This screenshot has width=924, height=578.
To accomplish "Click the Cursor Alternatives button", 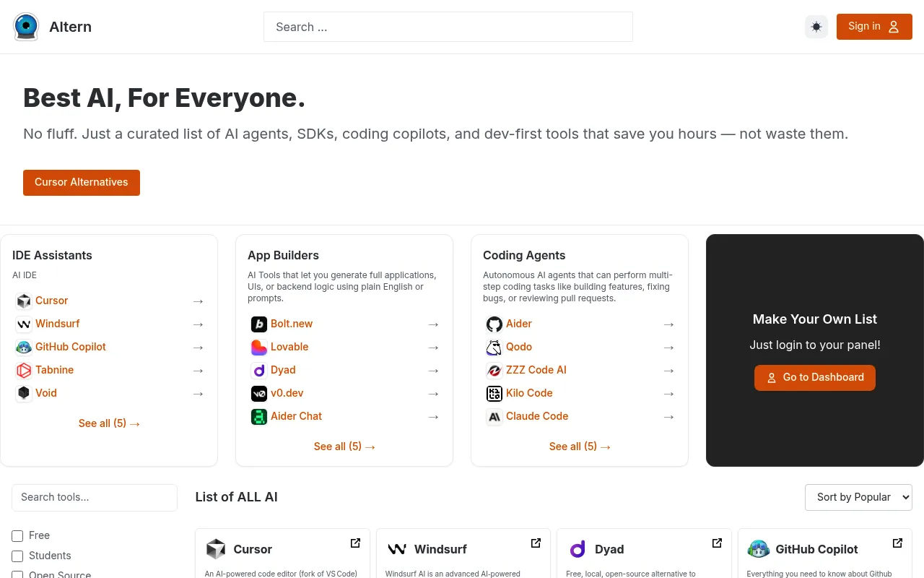I will [x=82, y=182].
